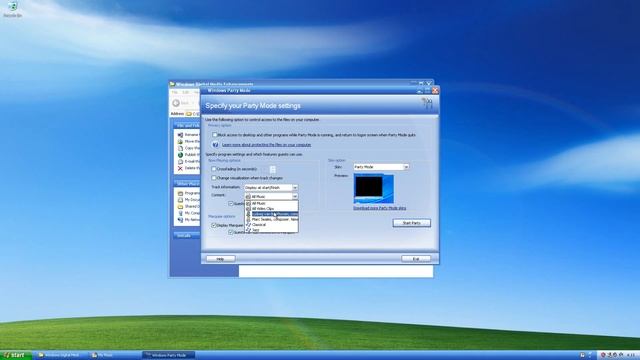The width and height of the screenshot is (640, 360).
Task: Enable change visualization when track changes
Action: click(x=214, y=178)
